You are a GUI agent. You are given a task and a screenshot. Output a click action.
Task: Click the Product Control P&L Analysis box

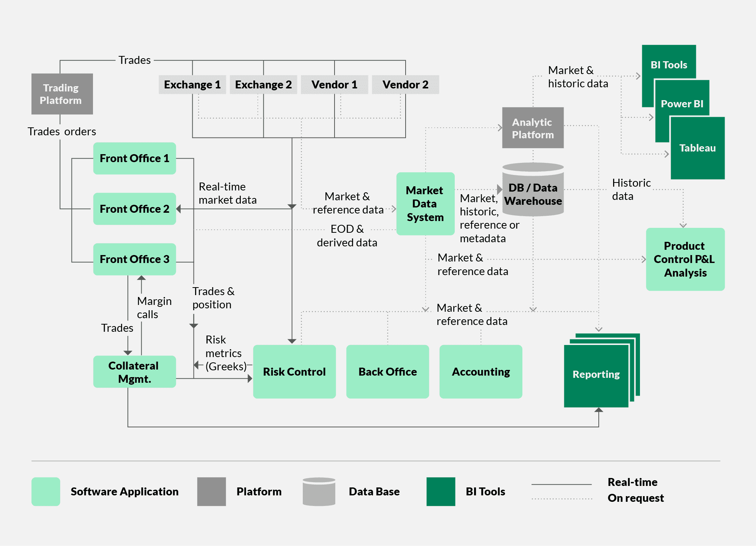685,259
